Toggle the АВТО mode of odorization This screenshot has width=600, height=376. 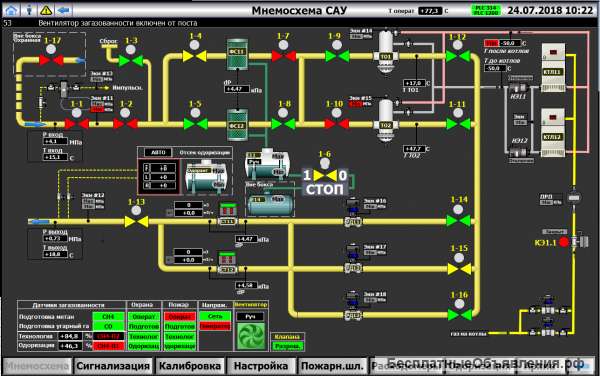click(158, 152)
